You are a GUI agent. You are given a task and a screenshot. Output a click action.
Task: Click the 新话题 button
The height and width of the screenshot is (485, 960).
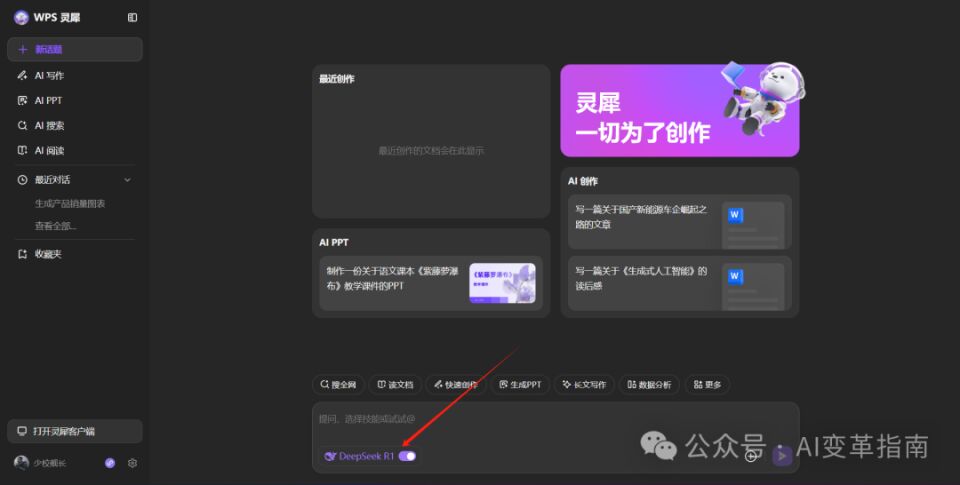pyautogui.click(x=75, y=49)
